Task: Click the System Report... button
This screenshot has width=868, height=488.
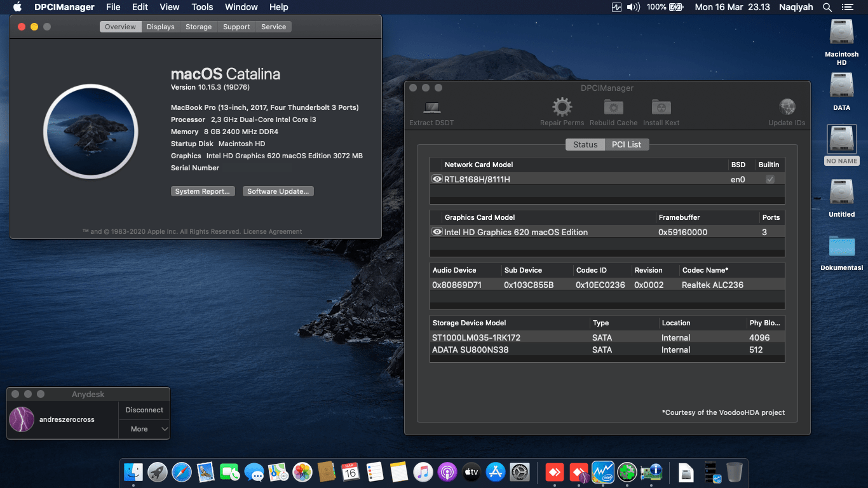Action: (203, 191)
